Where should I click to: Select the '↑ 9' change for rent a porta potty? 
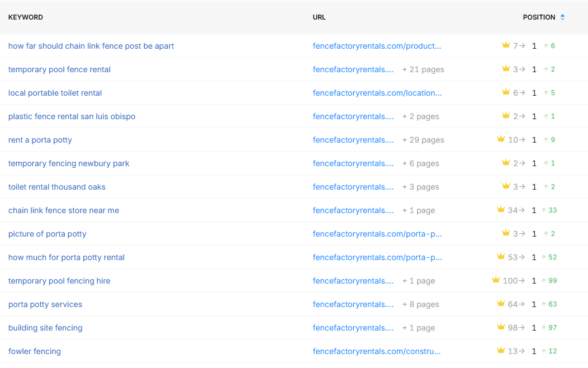coord(549,140)
